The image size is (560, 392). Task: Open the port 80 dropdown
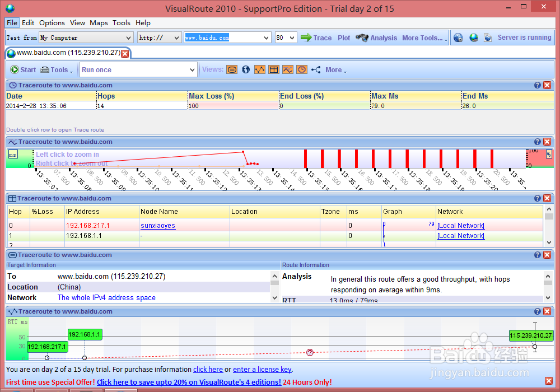tap(292, 38)
